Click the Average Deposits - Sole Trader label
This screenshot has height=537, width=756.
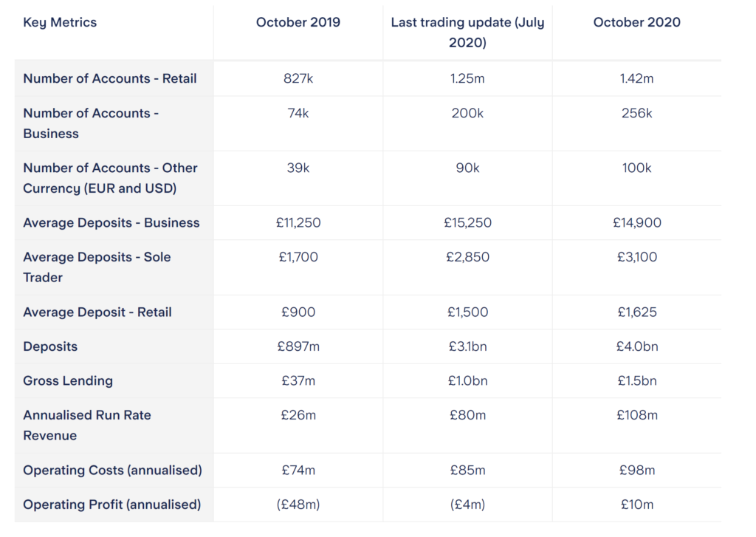(97, 267)
